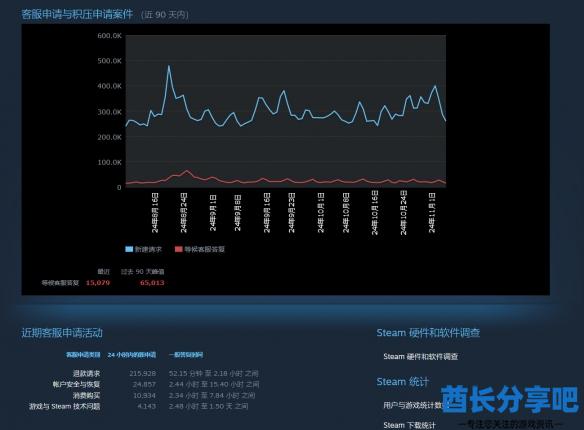584x430 pixels.
Task: Click the 24年9月23日 date axis label
Action: pos(292,213)
